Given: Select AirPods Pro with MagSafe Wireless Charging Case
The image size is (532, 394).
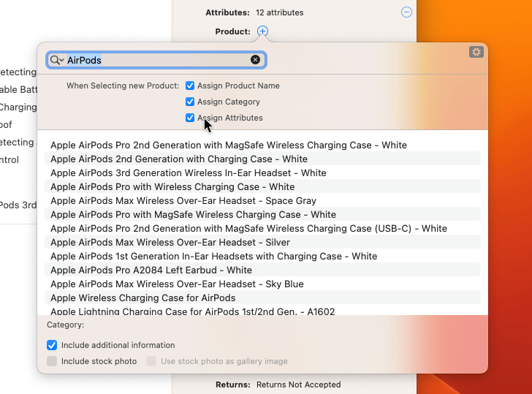Looking at the screenshot, I should click(262, 214).
